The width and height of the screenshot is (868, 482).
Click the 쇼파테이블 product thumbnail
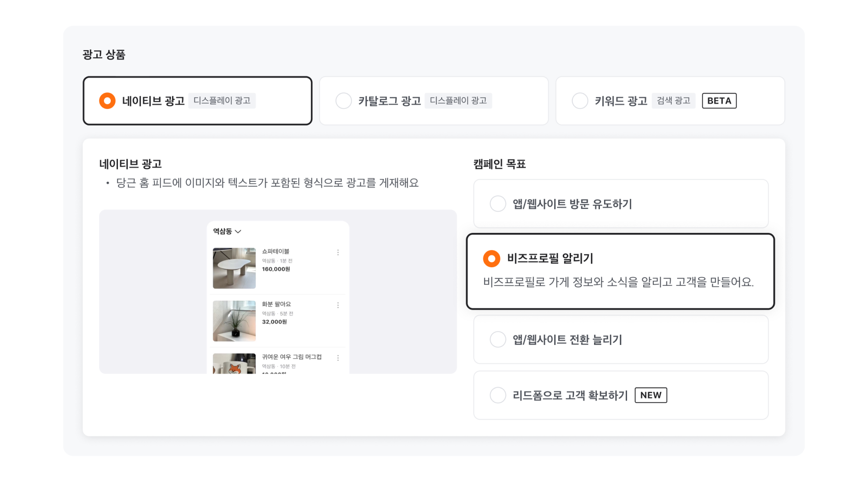[234, 268]
